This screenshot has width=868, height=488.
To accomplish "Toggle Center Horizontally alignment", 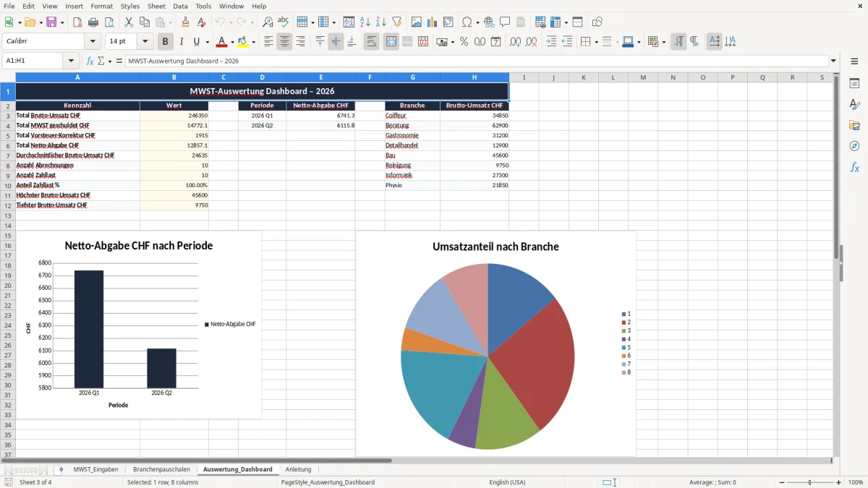I will tap(284, 42).
